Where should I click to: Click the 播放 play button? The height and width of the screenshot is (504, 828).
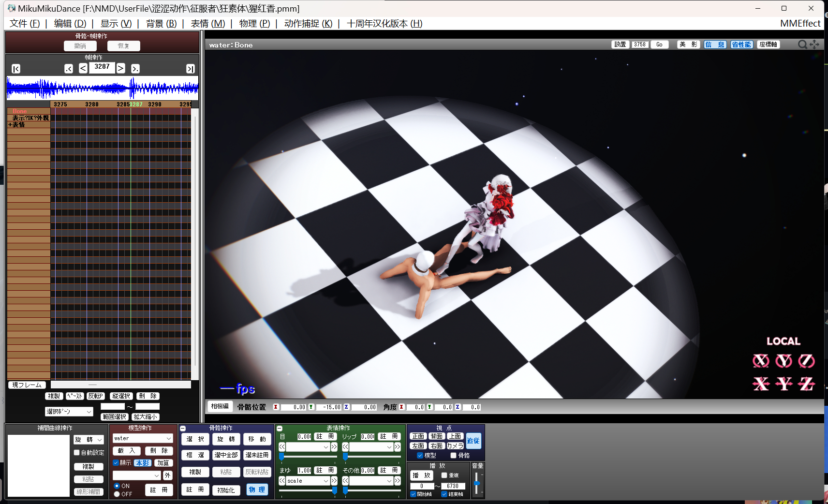tap(421, 475)
